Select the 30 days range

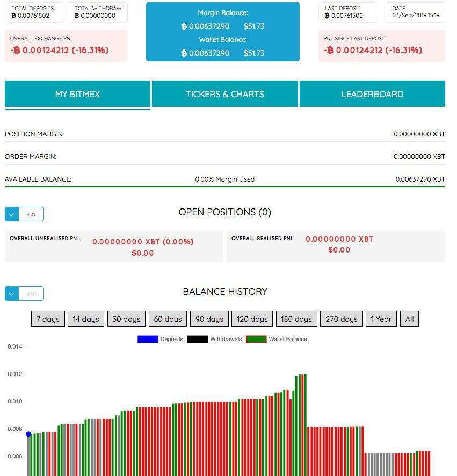coord(127,319)
